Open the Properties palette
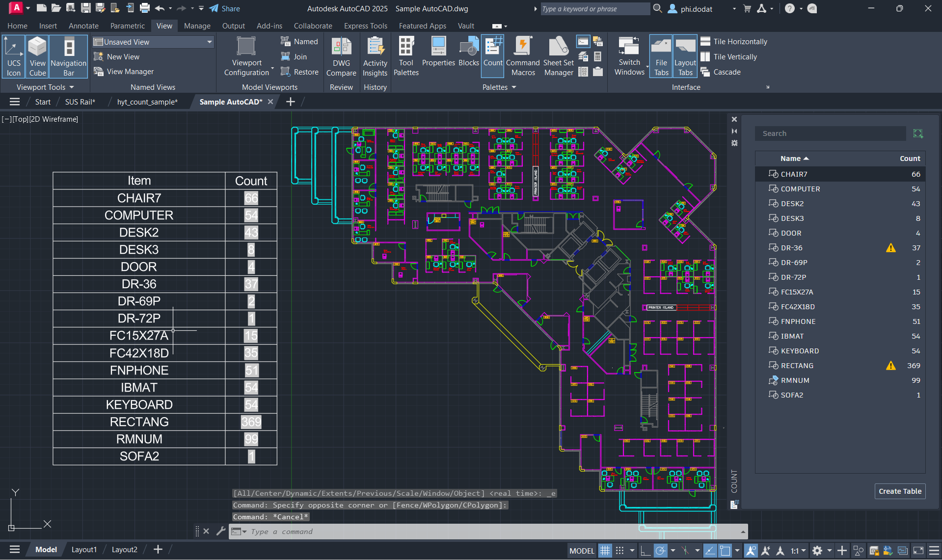This screenshot has height=560, width=942. pos(438,52)
